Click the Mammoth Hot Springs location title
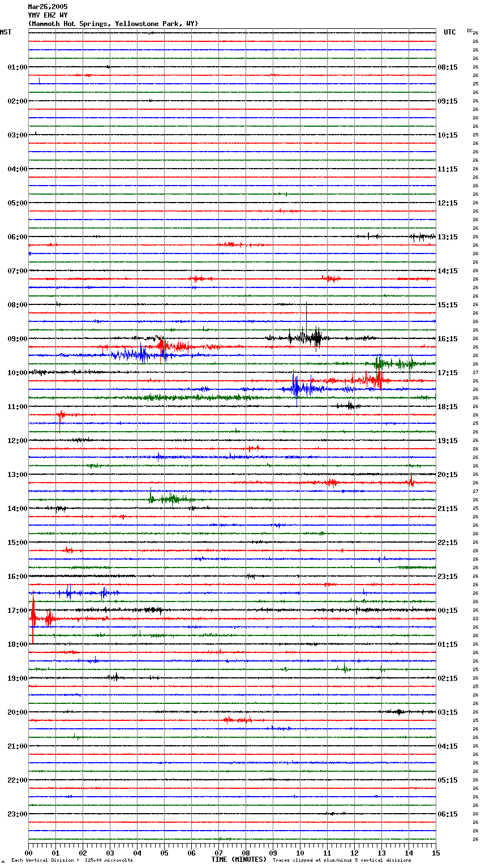The height and width of the screenshot is (868, 481). click(113, 24)
